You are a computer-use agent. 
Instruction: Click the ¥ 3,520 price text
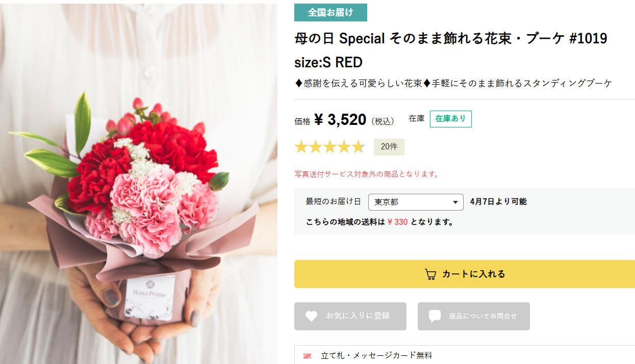(x=340, y=120)
